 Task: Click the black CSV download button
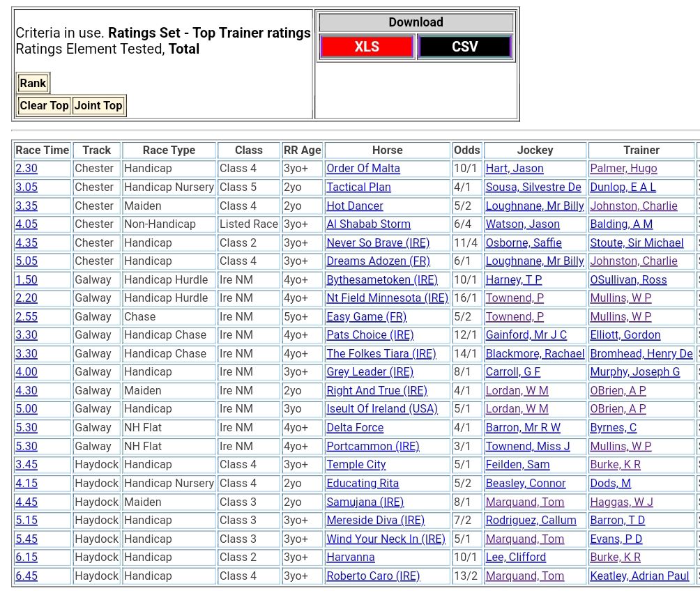click(464, 47)
